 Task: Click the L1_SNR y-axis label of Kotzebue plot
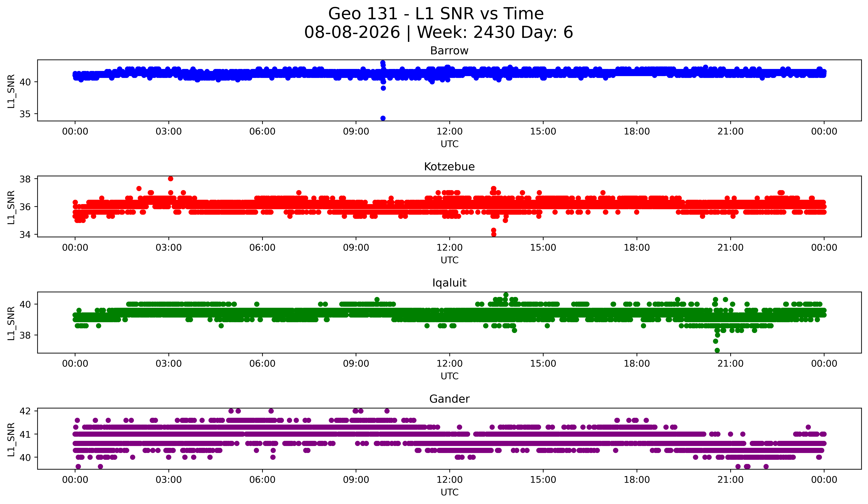point(11,207)
